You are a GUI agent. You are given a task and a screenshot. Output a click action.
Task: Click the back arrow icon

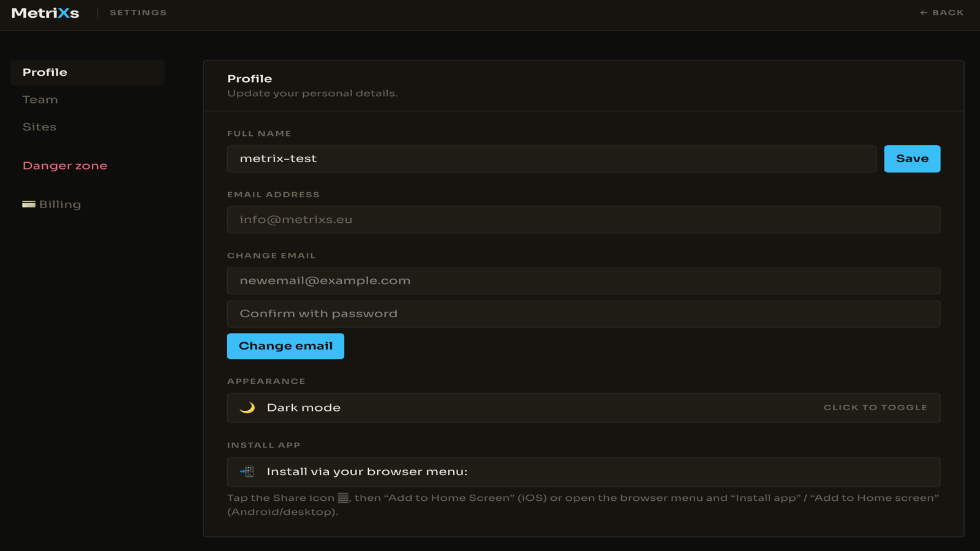[x=924, y=13]
